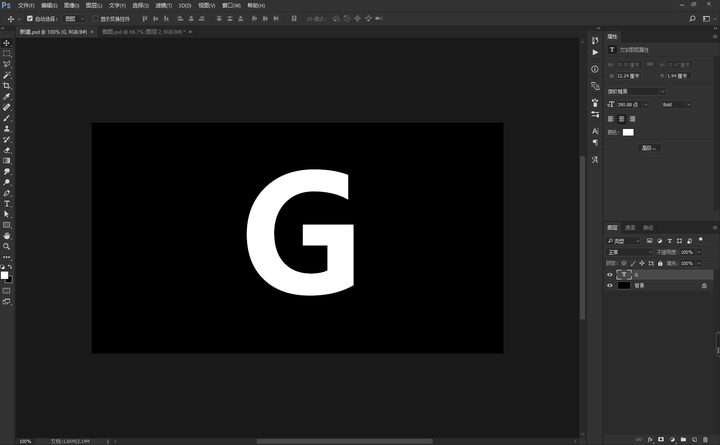This screenshot has width=720, height=445.
Task: Open the 3D(D) menu
Action: [185, 6]
